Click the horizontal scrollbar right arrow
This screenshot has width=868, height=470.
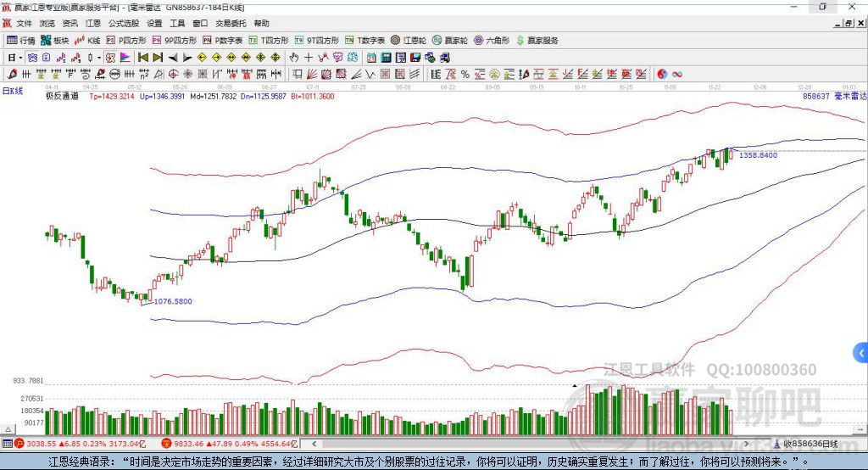[746, 444]
